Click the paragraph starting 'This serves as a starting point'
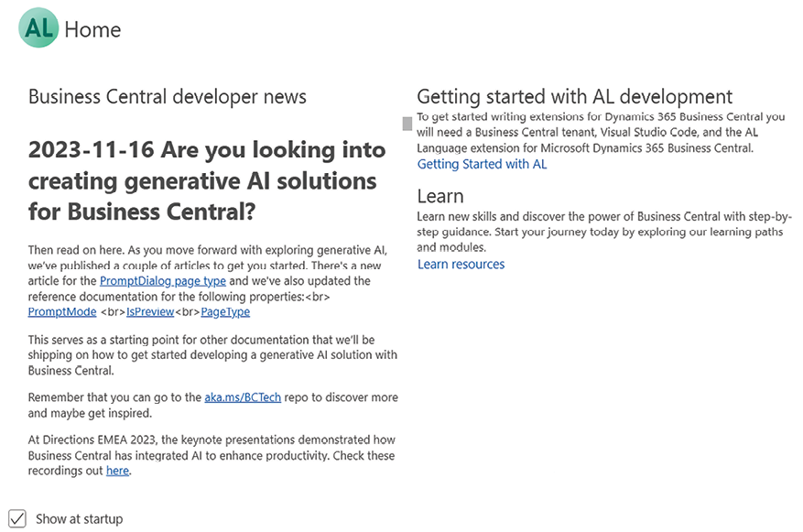This screenshot has height=532, width=803. [x=212, y=355]
